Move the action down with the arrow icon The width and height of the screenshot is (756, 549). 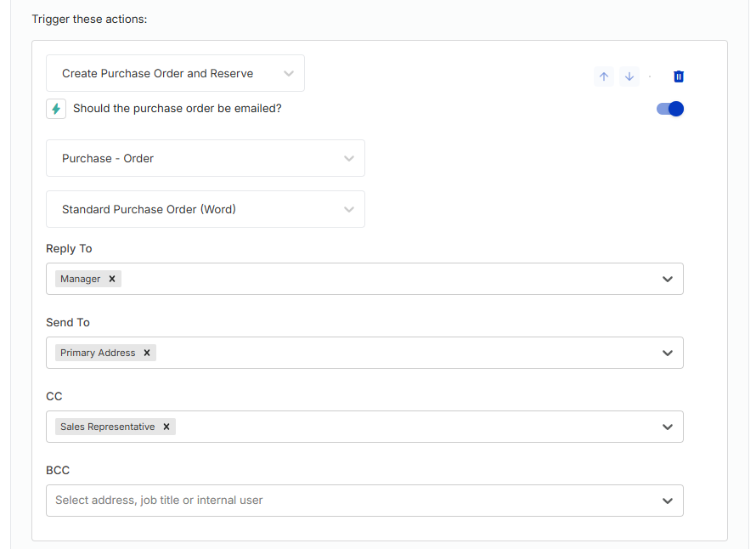[629, 76]
